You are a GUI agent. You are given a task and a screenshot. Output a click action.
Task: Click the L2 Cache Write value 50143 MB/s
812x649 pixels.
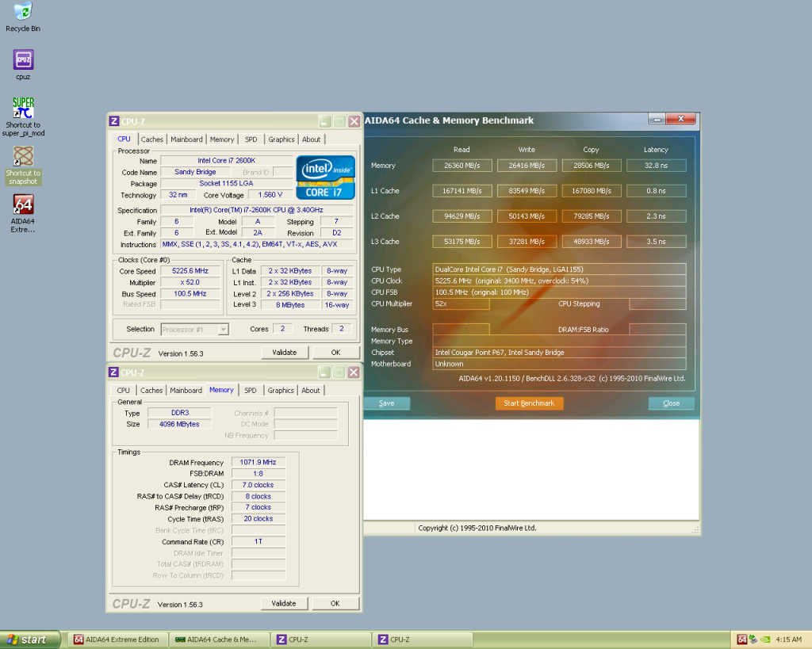tap(527, 216)
